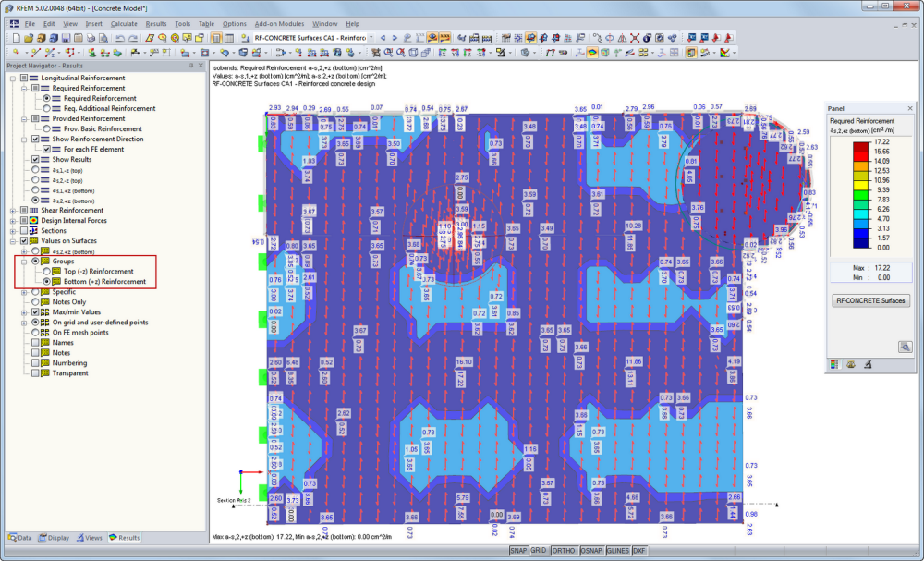Open the Calculate menu

pos(124,24)
